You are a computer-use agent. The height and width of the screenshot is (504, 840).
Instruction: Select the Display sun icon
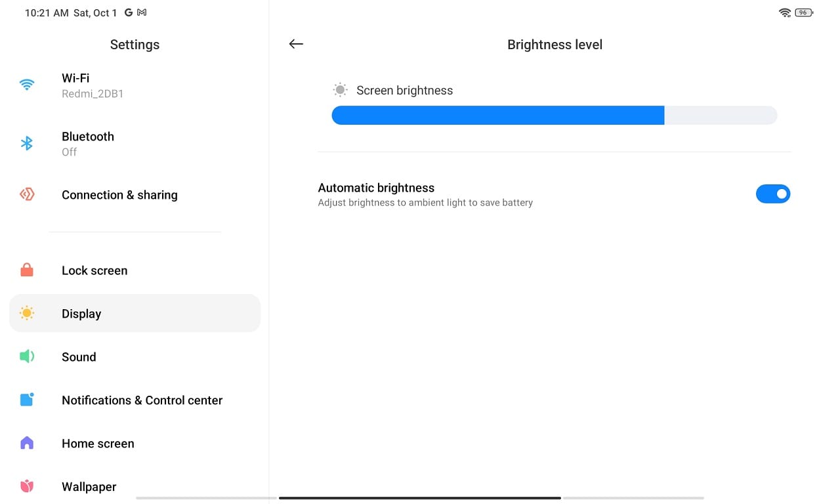tap(26, 313)
